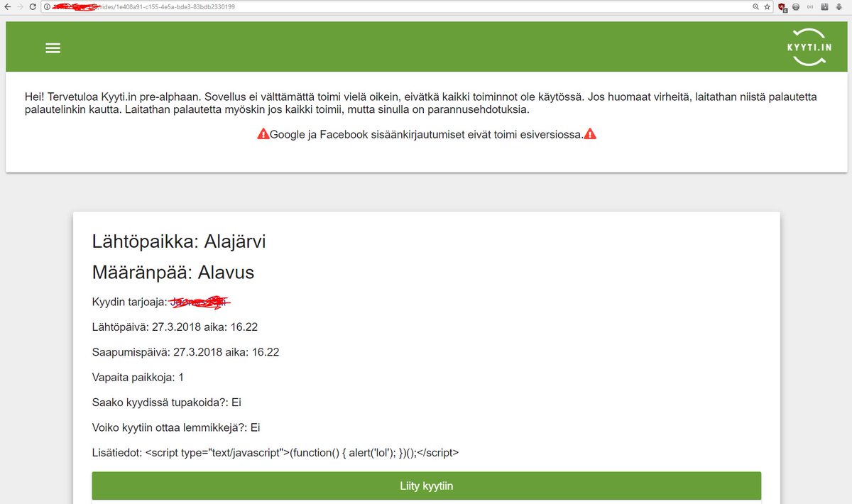
Task: Click the Vapaita paikkoja: 1 text
Action: pos(138,377)
